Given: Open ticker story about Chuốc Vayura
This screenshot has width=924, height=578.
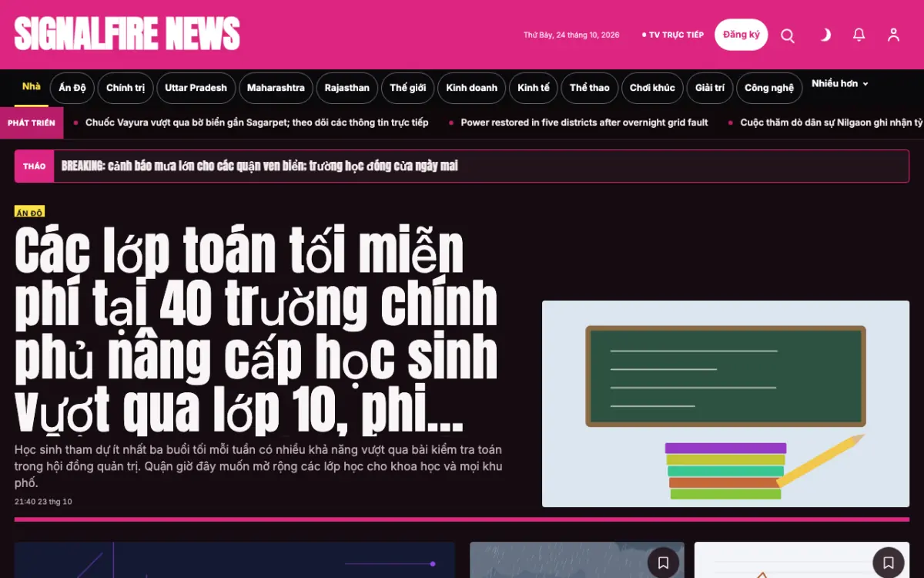Looking at the screenshot, I should (257, 123).
